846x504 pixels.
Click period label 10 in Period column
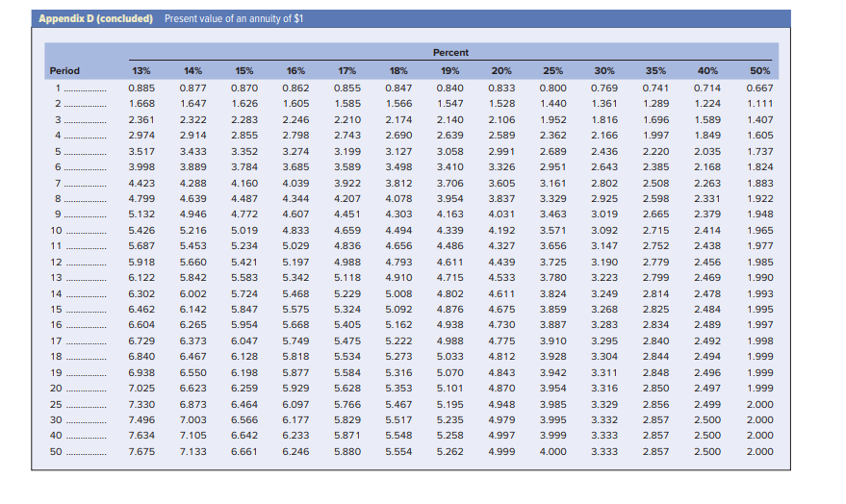[x=56, y=230]
